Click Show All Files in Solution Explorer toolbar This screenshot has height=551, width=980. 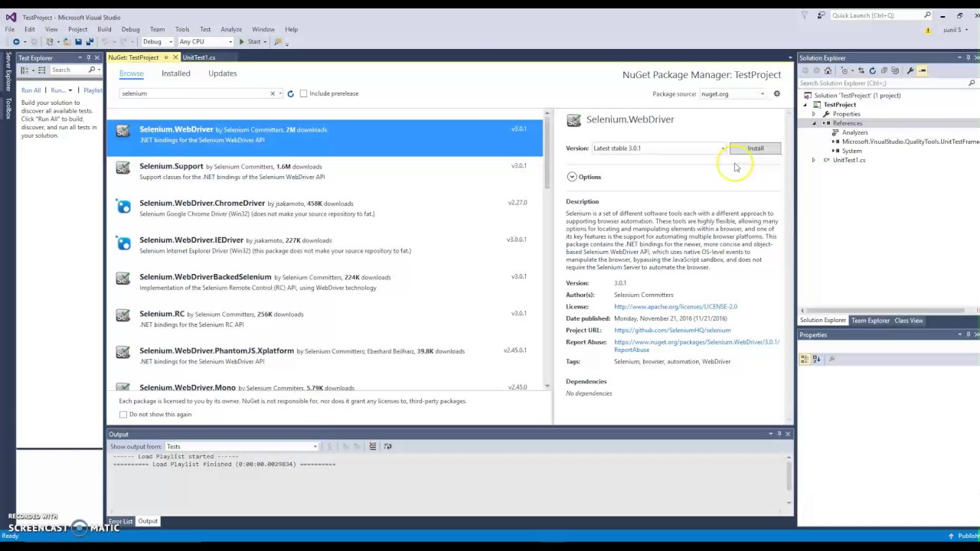coord(895,70)
